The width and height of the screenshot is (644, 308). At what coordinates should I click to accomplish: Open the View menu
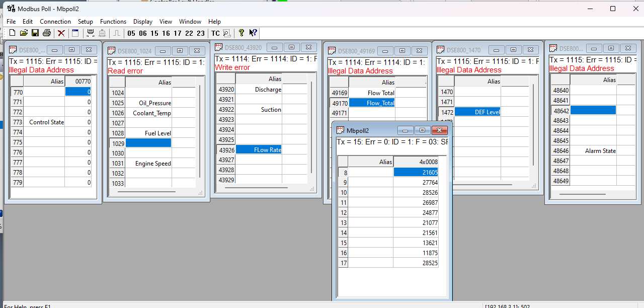(166, 22)
